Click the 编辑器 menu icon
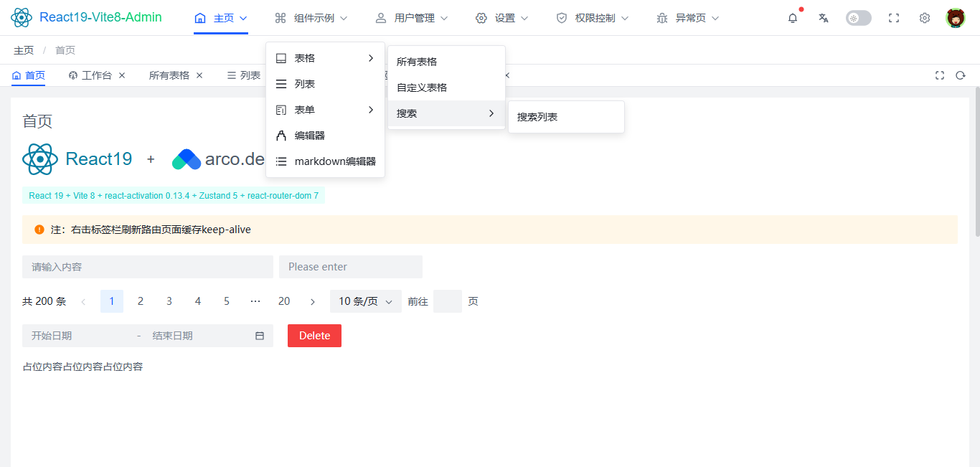The width and height of the screenshot is (980, 467). pyautogui.click(x=281, y=136)
